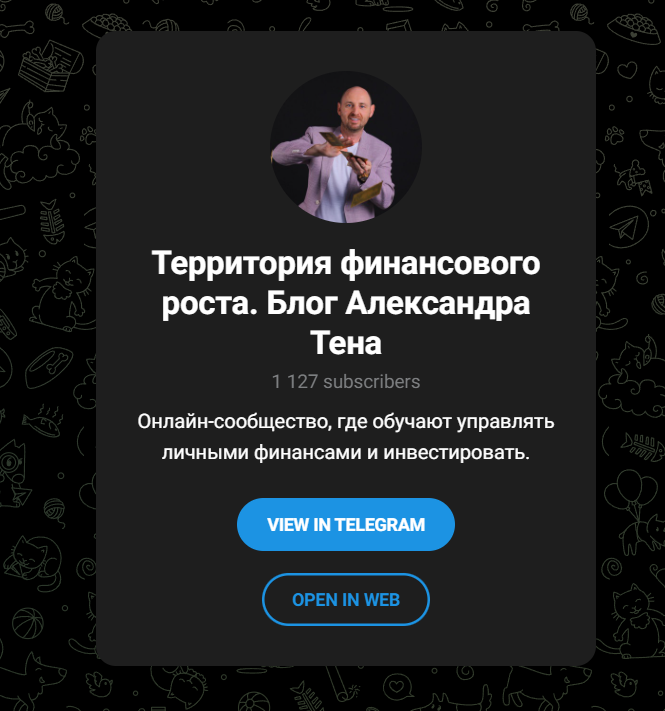
Task: Click the spiral swirl doodle on lower right
Action: pyautogui.click(x=613, y=567)
